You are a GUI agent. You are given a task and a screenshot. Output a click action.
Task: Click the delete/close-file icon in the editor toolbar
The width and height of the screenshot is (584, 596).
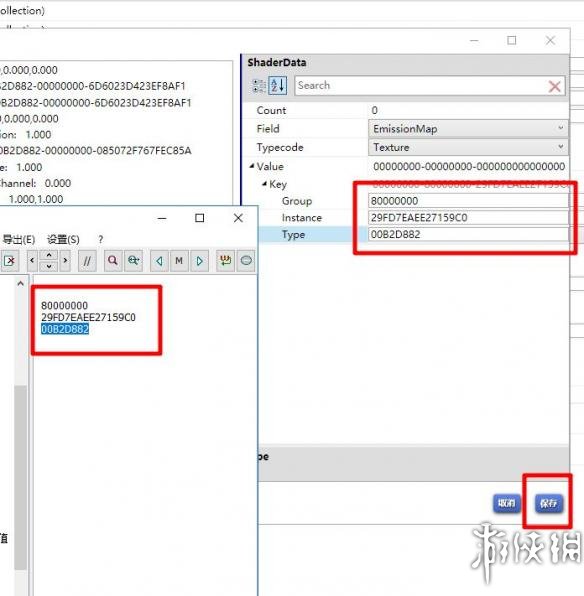[x=9, y=261]
